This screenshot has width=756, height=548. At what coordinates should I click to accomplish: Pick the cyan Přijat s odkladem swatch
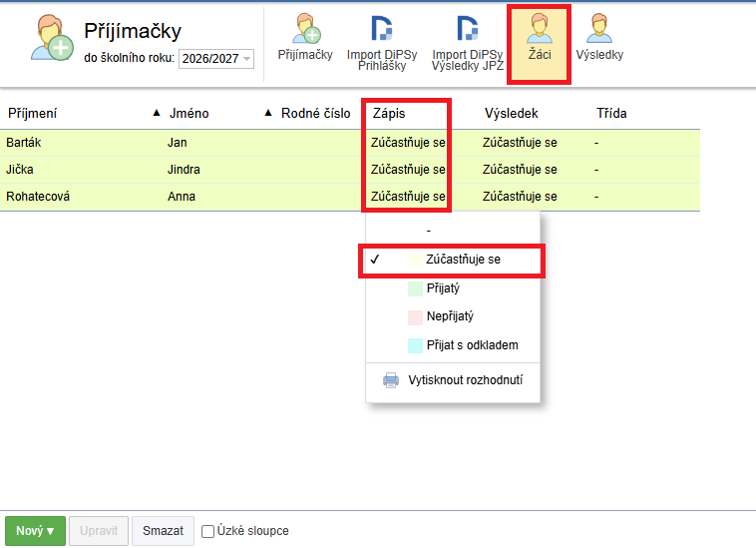416,346
